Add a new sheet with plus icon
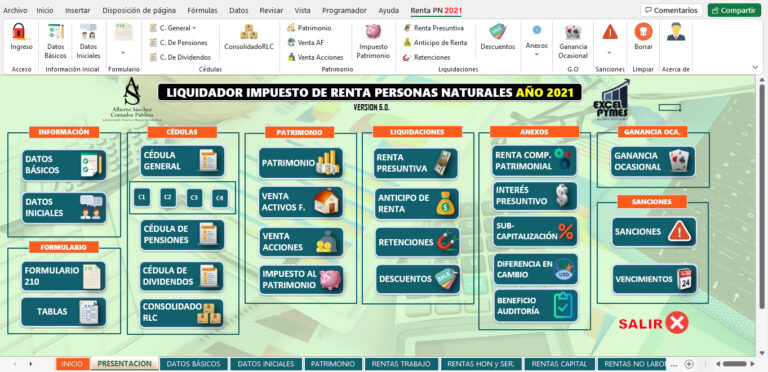768x372 pixels. 689,364
